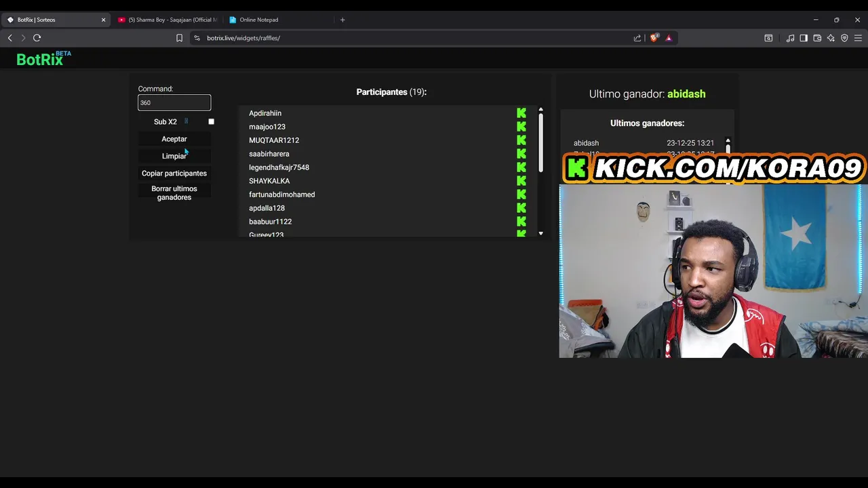Image resolution: width=868 pixels, height=488 pixels.
Task: Click the Kick icon next to maajoo123
Action: tap(521, 127)
